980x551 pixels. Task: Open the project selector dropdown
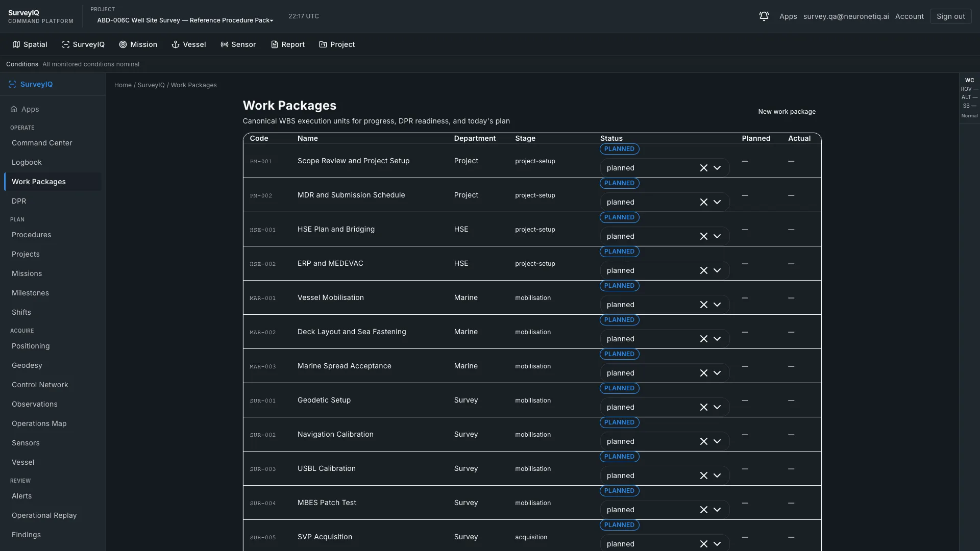coord(185,20)
